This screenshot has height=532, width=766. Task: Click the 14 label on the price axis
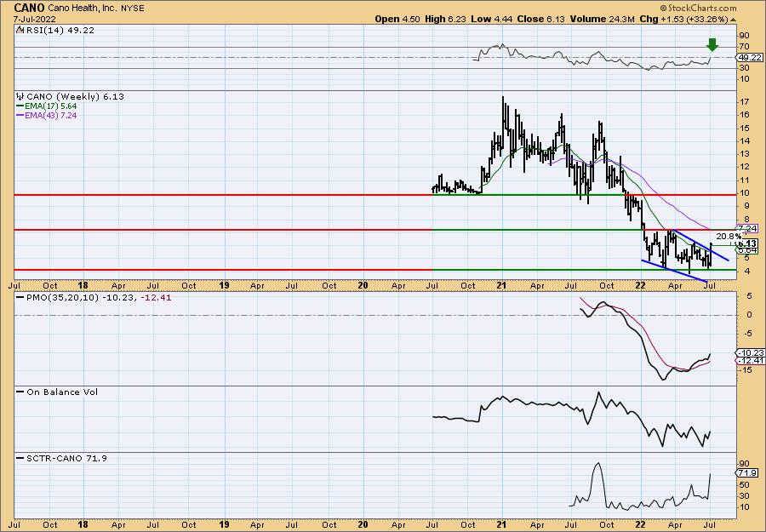(x=745, y=140)
